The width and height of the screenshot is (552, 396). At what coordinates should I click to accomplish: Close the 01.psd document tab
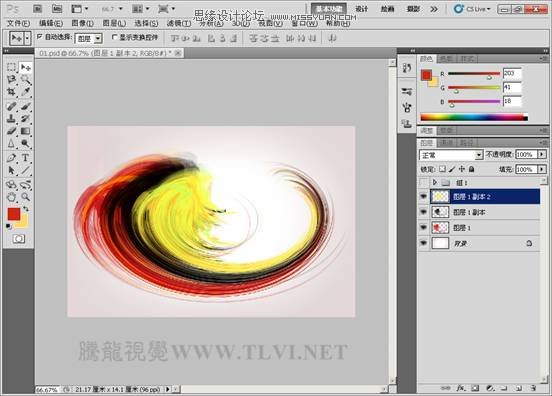click(178, 53)
